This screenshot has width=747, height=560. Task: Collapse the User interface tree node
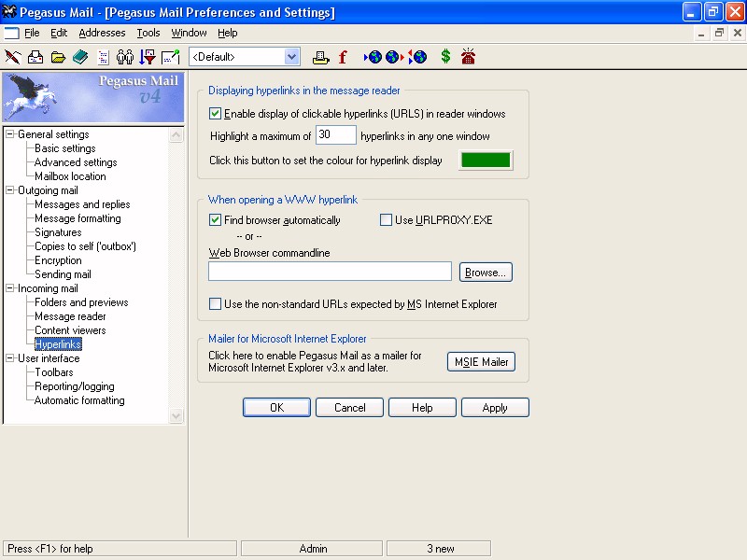coord(9,358)
